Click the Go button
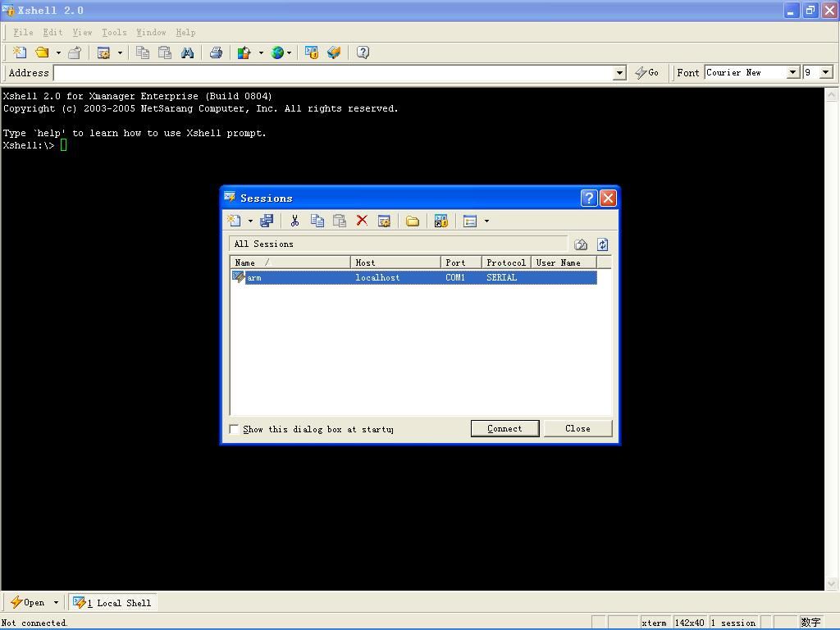The image size is (840, 630). 647,72
